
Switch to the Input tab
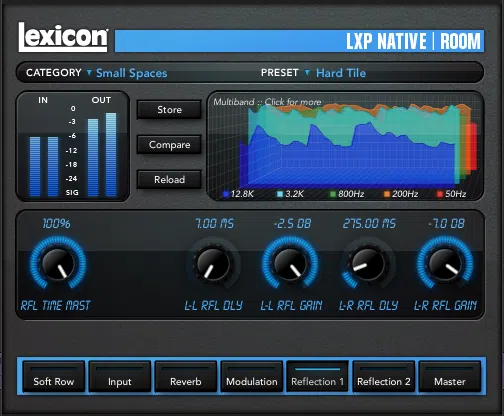[120, 376]
